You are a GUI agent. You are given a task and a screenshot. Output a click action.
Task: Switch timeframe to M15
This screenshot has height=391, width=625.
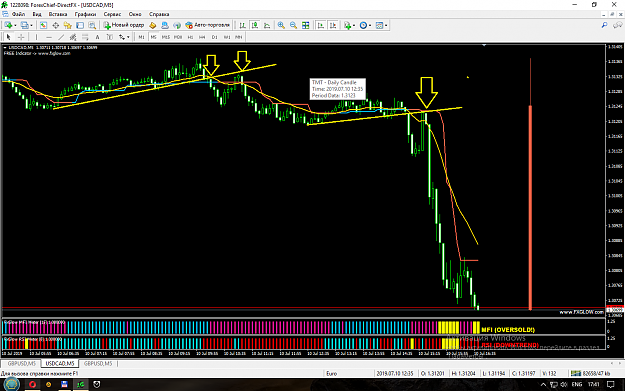pyautogui.click(x=165, y=37)
